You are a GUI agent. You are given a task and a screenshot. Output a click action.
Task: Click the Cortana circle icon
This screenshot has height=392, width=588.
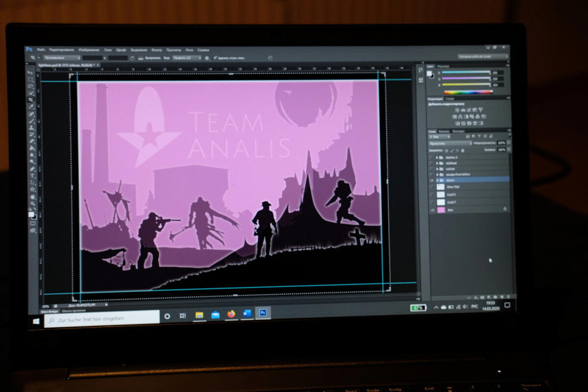(167, 316)
